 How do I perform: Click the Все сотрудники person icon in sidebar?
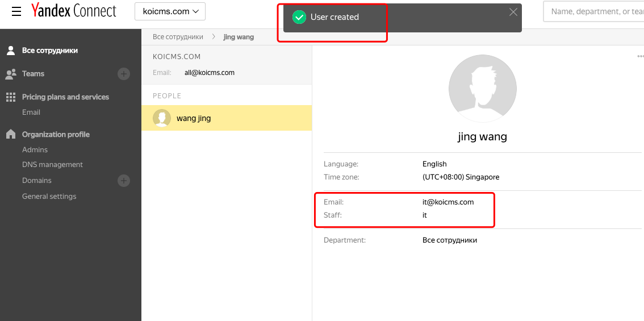(11, 51)
